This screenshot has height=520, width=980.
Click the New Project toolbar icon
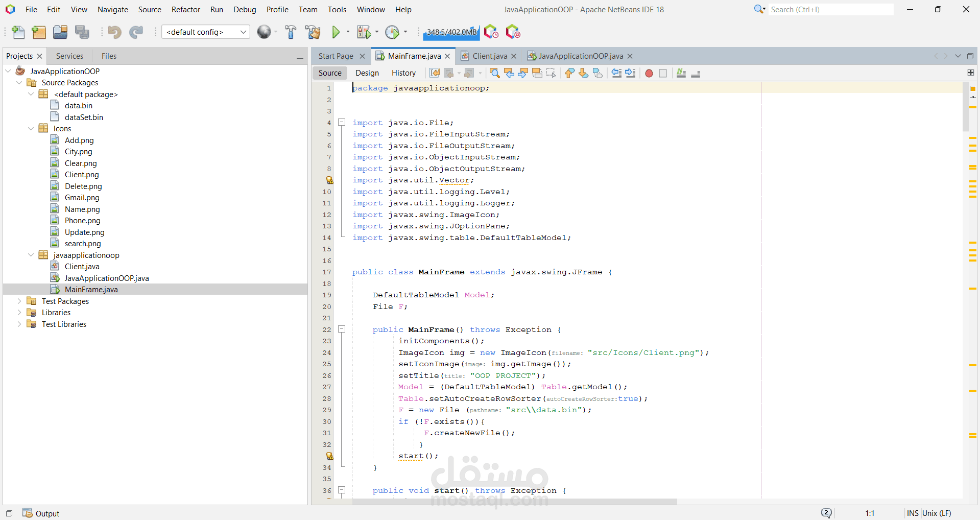pyautogui.click(x=39, y=32)
